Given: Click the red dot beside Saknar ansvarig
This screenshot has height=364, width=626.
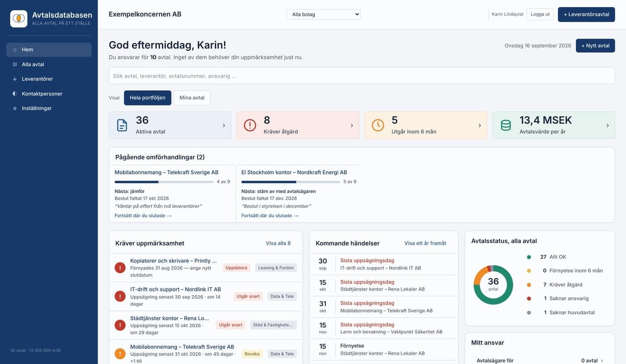Looking at the screenshot, I should pyautogui.click(x=529, y=299).
